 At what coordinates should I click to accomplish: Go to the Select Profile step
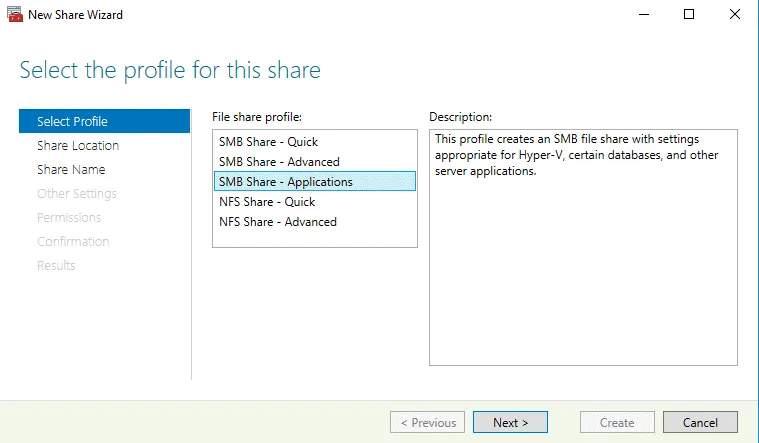(x=72, y=122)
